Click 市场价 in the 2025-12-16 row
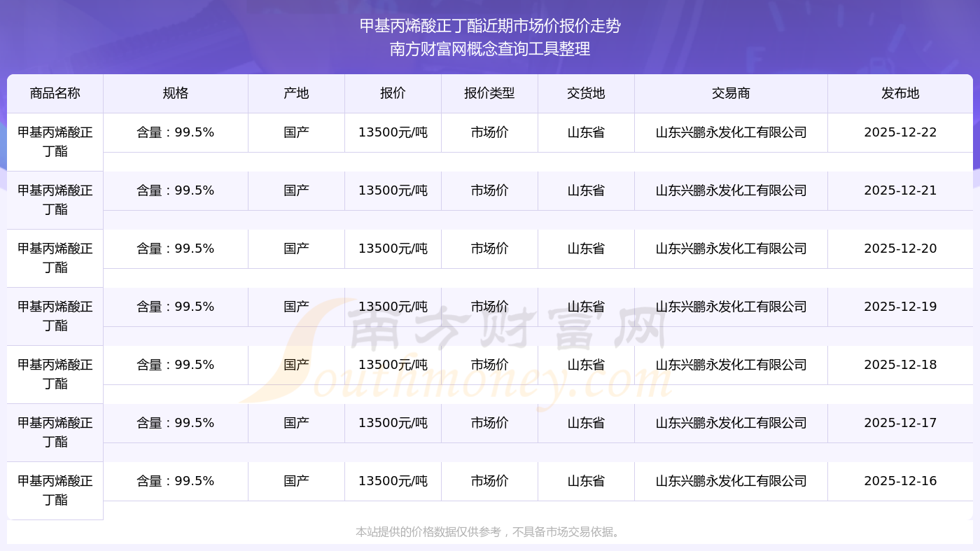 tap(490, 481)
